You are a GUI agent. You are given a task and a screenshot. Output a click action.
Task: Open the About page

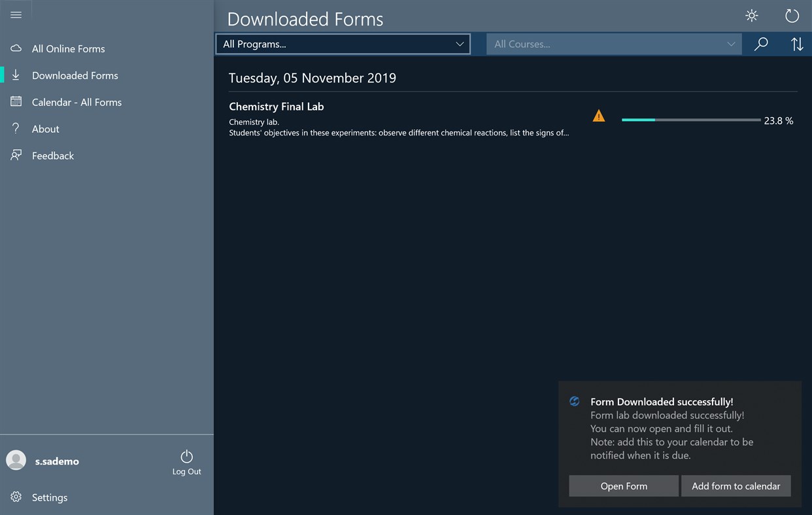click(x=45, y=129)
